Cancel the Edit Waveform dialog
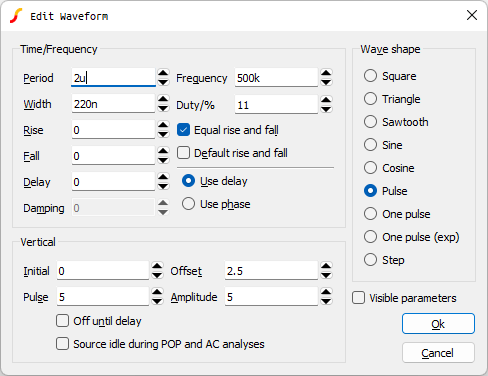The image size is (488, 376). coord(438,352)
